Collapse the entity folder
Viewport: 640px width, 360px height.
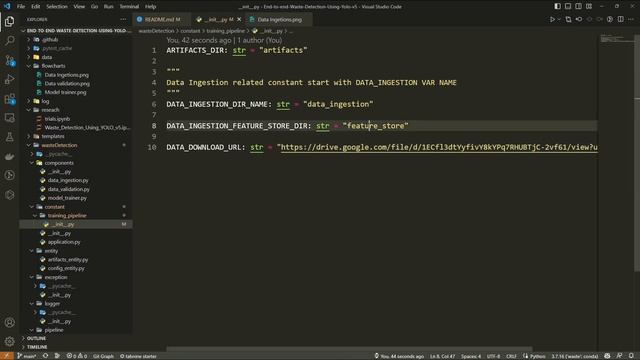(51, 251)
